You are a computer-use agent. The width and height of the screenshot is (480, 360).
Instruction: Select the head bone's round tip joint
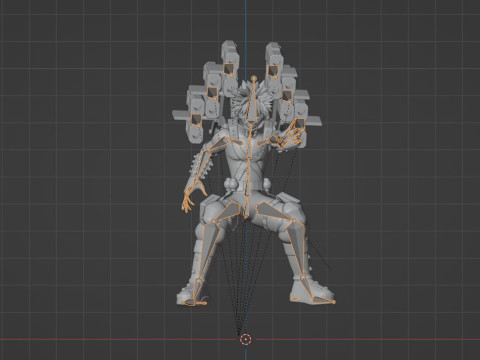pos(254,79)
